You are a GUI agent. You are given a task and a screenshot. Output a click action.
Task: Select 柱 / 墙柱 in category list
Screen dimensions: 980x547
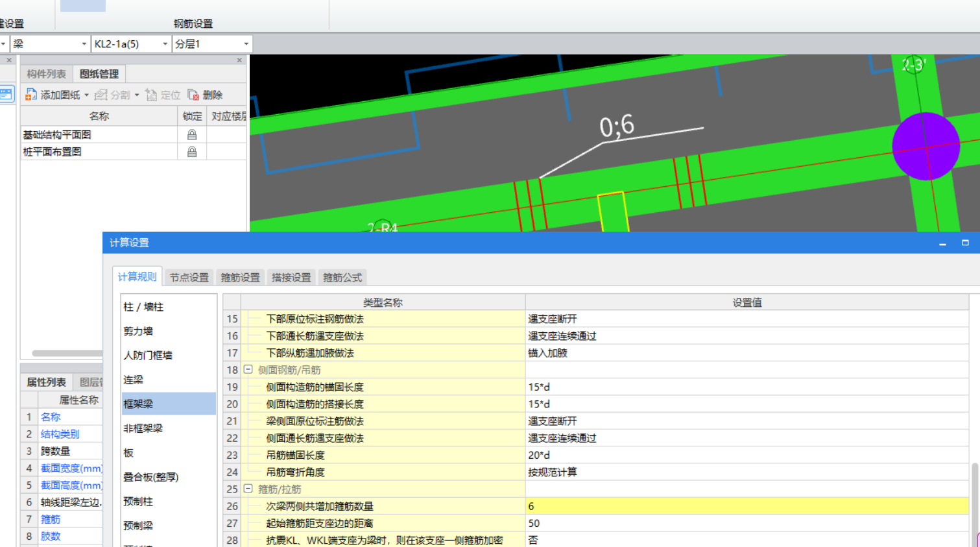tap(169, 307)
